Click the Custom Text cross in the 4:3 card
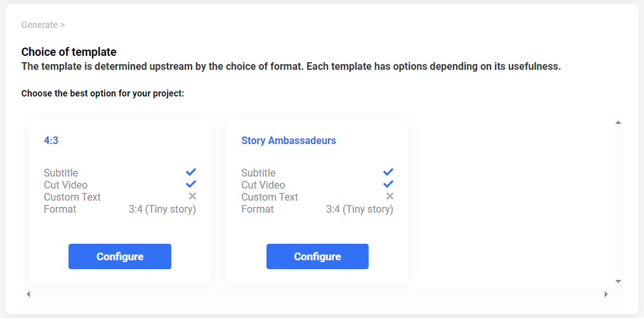This screenshot has width=644, height=318. click(x=192, y=197)
